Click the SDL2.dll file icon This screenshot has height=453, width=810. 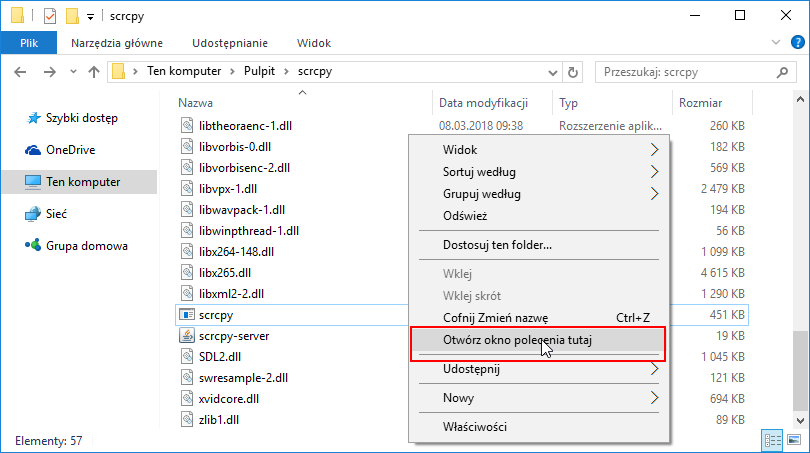click(186, 356)
